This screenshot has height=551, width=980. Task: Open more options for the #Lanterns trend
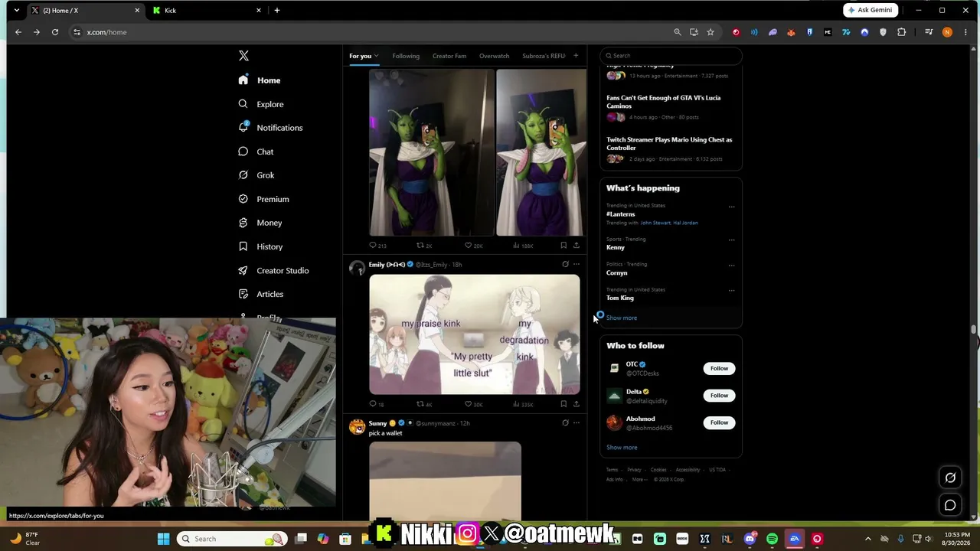coord(731,207)
